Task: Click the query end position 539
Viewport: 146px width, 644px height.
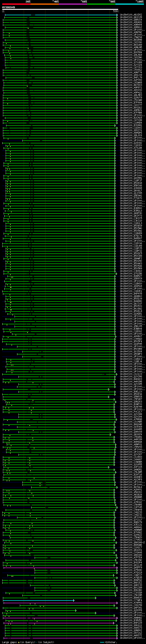Action: pos(115,11)
